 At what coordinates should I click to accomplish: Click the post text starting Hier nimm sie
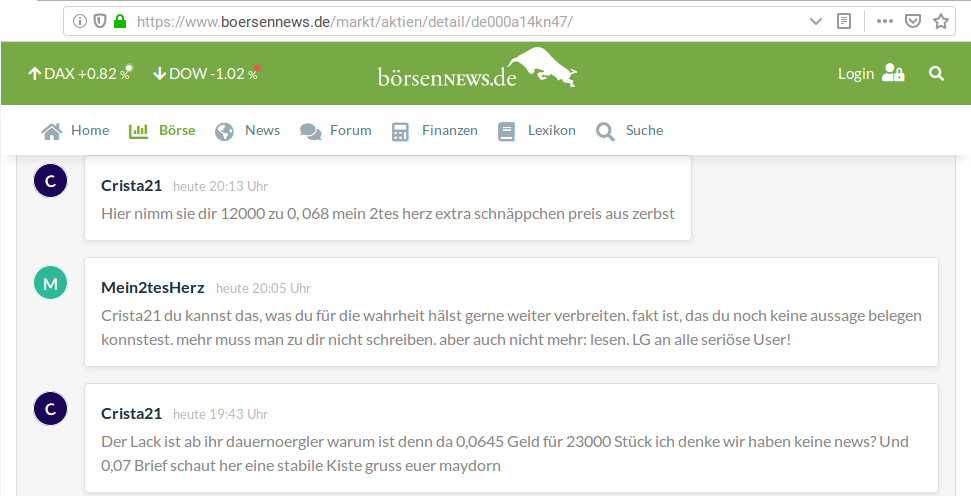tap(388, 214)
